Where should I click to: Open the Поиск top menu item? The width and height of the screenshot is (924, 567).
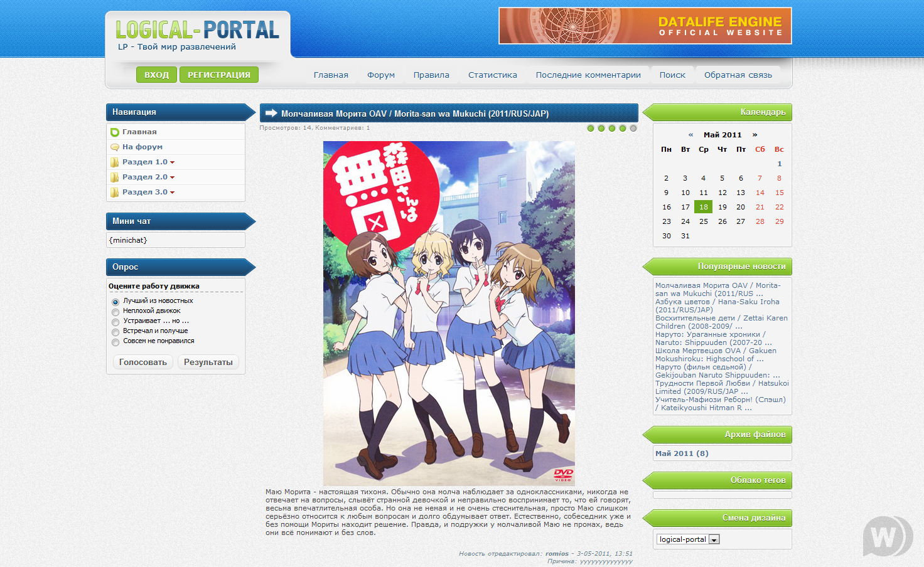[x=672, y=75]
